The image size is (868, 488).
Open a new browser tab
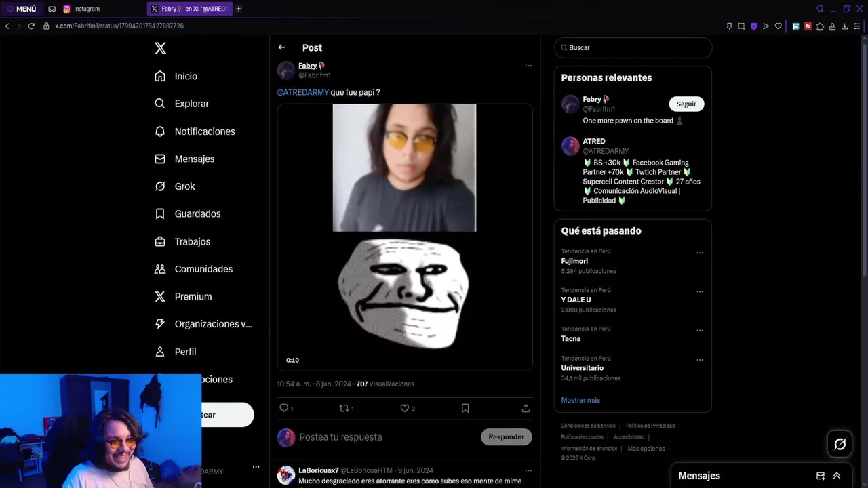[x=238, y=9]
